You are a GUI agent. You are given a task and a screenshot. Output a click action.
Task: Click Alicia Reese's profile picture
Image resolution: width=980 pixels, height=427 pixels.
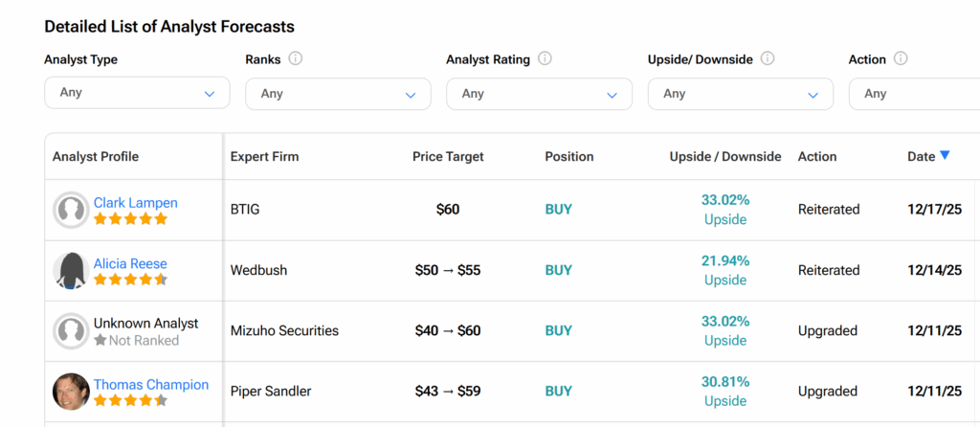click(71, 271)
